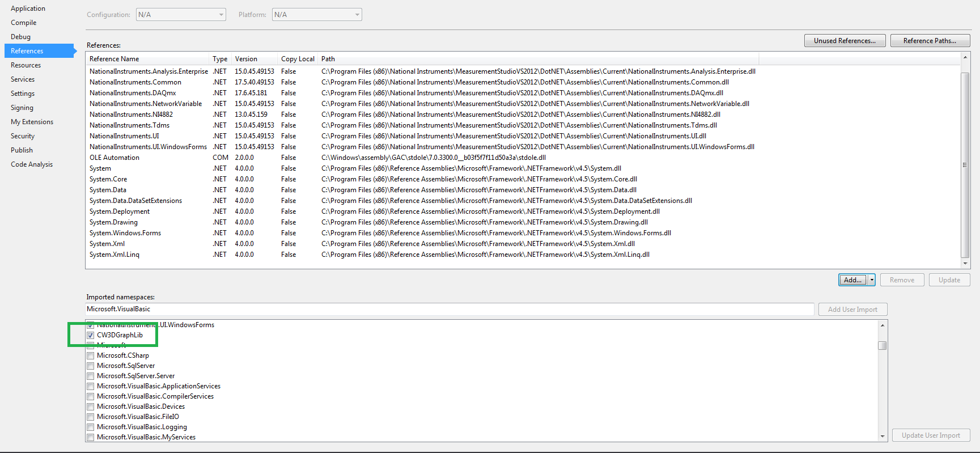This screenshot has width=980, height=453.
Task: Switch to My Extensions tab
Action: [32, 122]
